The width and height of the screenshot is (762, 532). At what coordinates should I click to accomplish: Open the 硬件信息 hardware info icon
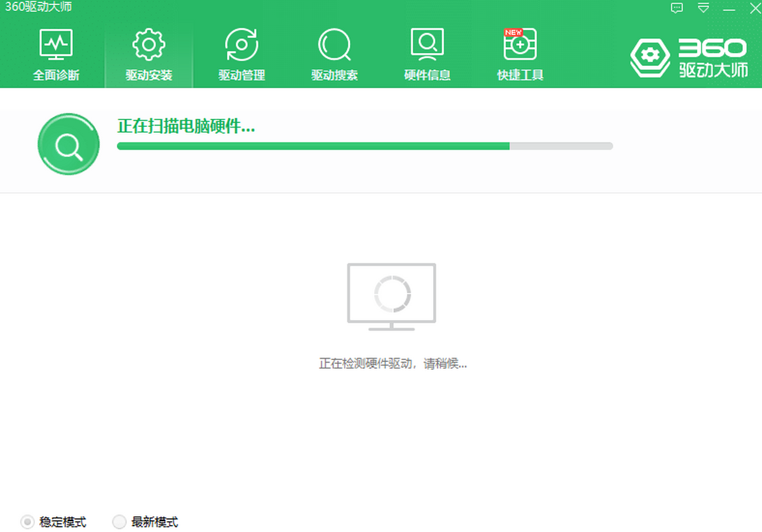point(427,44)
